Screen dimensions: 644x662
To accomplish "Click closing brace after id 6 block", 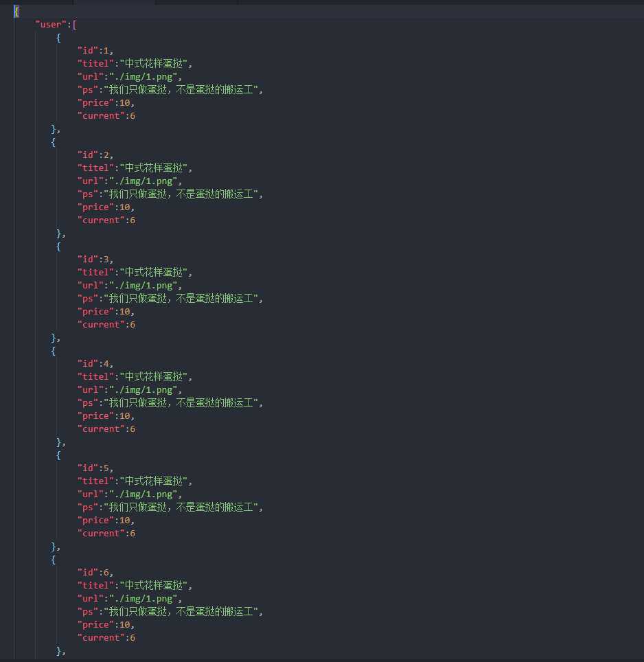I will pos(59,650).
